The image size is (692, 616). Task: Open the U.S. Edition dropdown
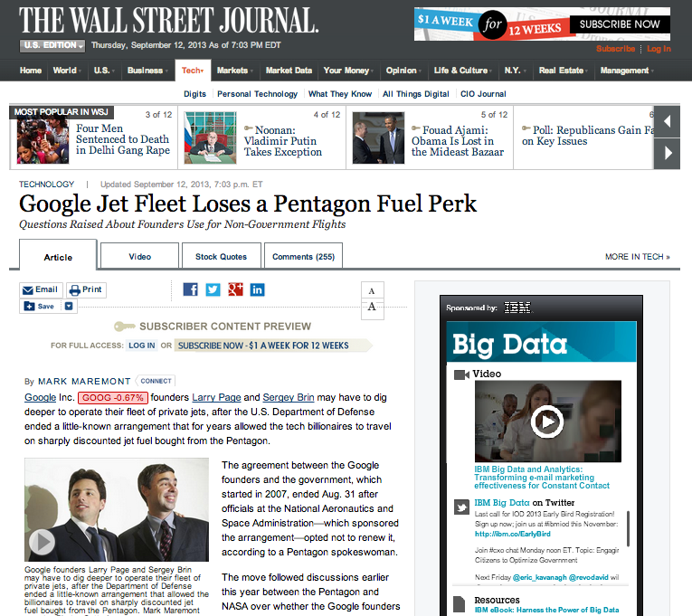[53, 46]
